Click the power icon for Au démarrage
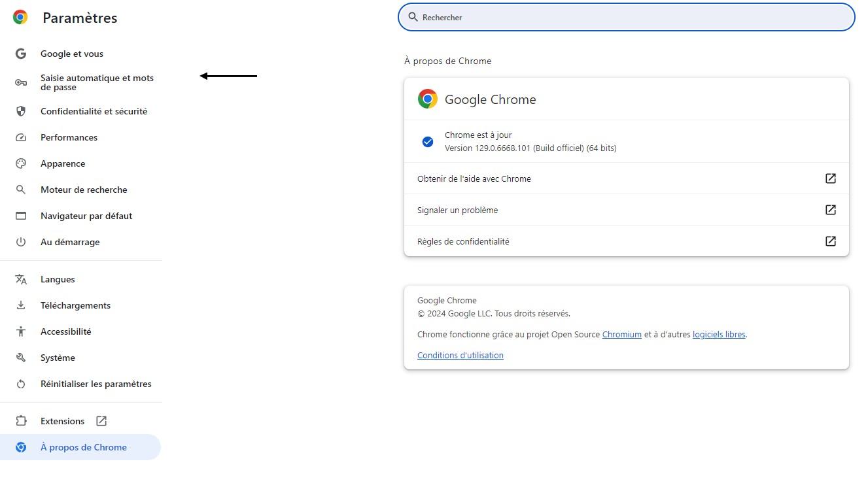The height and width of the screenshot is (489, 868). 21,242
